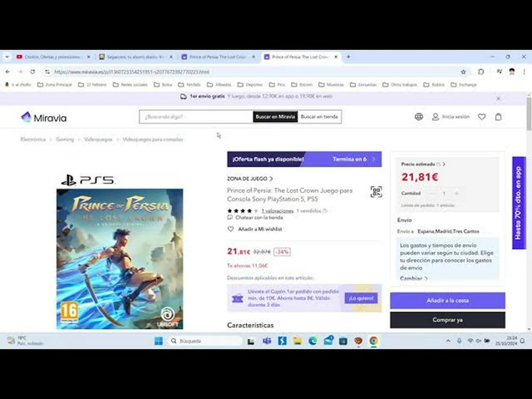
Task: Expand Precio estimado details
Action: [423, 164]
